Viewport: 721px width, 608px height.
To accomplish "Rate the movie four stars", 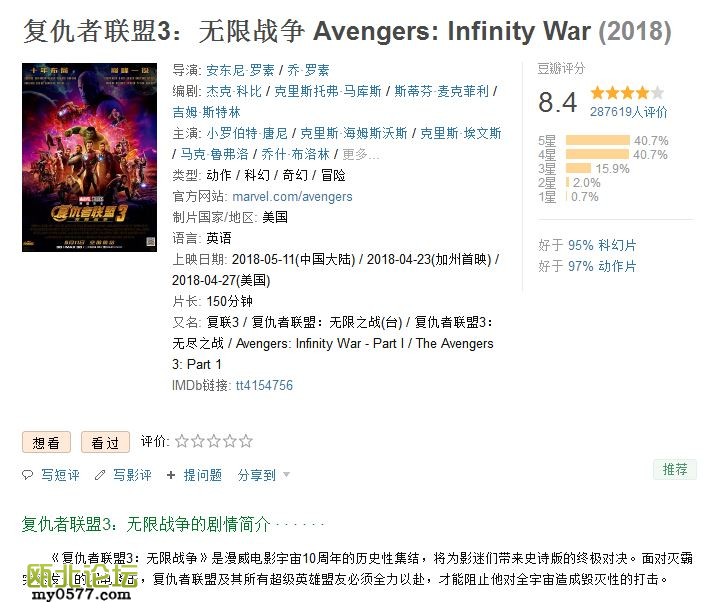I will (x=230, y=441).
